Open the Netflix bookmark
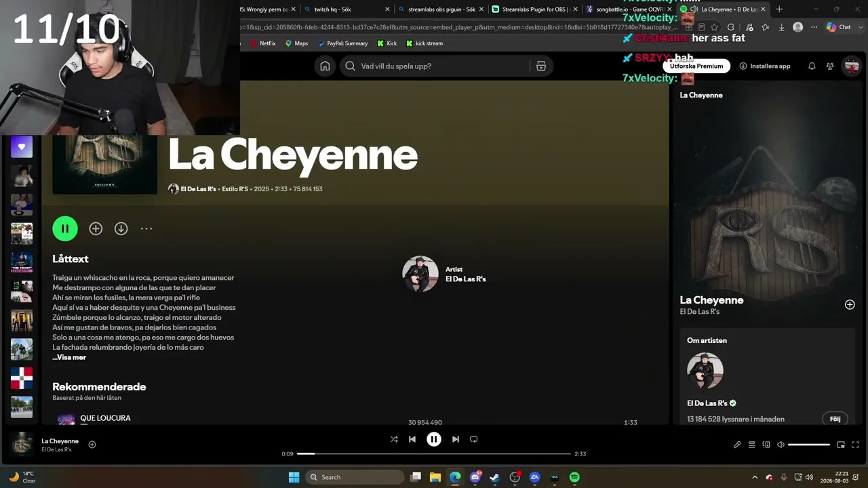Screen dimensions: 868x488 [263, 43]
